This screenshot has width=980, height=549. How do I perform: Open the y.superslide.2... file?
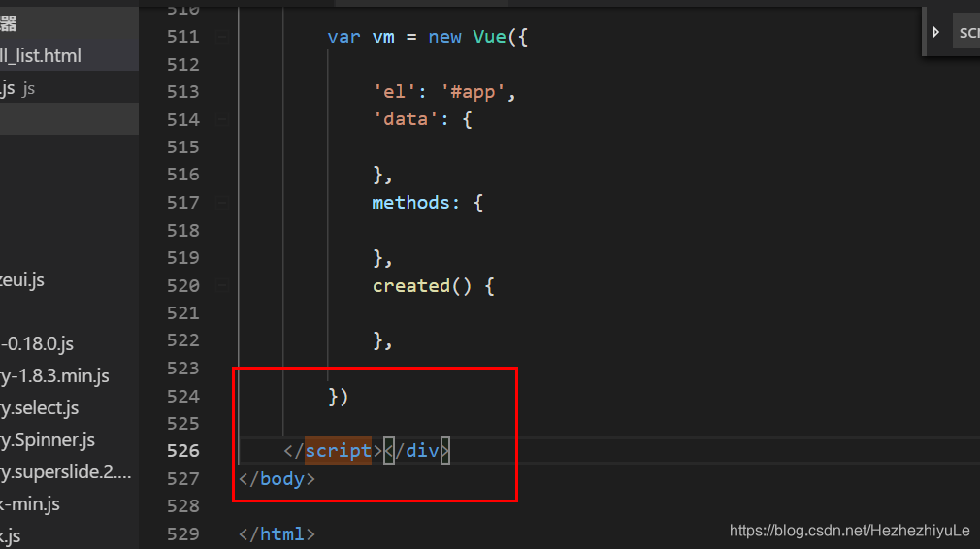66,471
